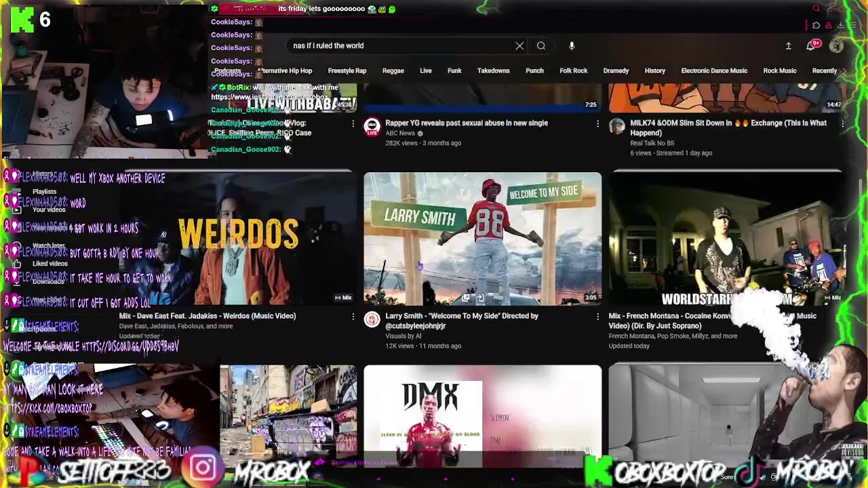Viewport: 868px width, 488px height.
Task: Click the magnifier search button
Action: 541,46
